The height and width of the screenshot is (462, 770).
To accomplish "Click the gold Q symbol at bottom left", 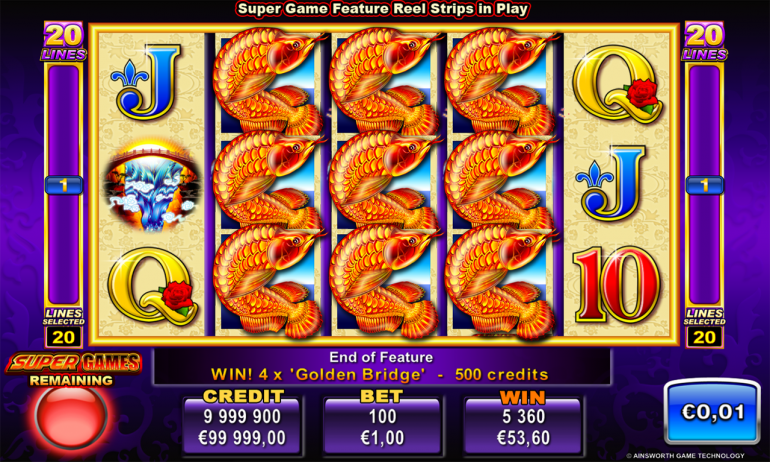I will (x=152, y=286).
